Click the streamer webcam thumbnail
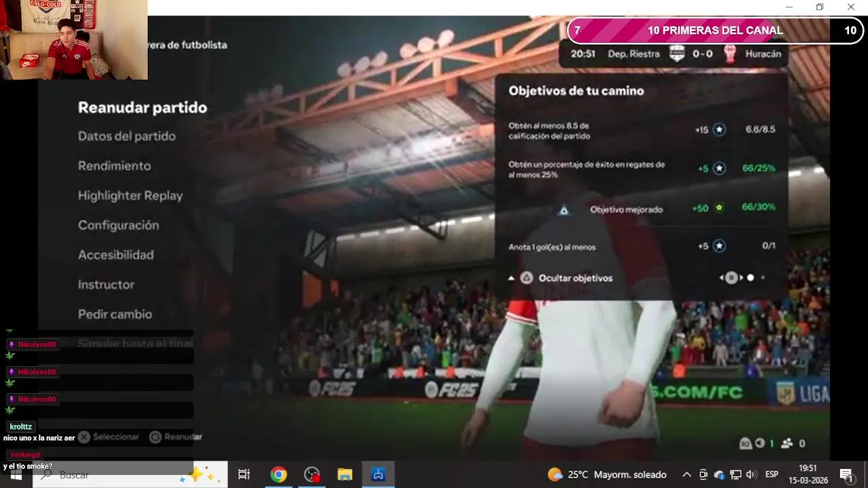This screenshot has width=868, height=488. (x=73, y=40)
